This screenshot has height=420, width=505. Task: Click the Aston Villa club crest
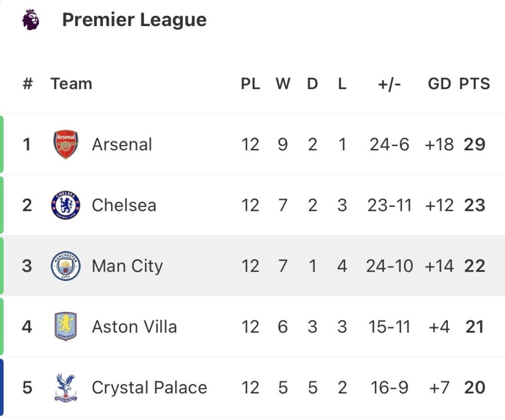tap(66, 327)
